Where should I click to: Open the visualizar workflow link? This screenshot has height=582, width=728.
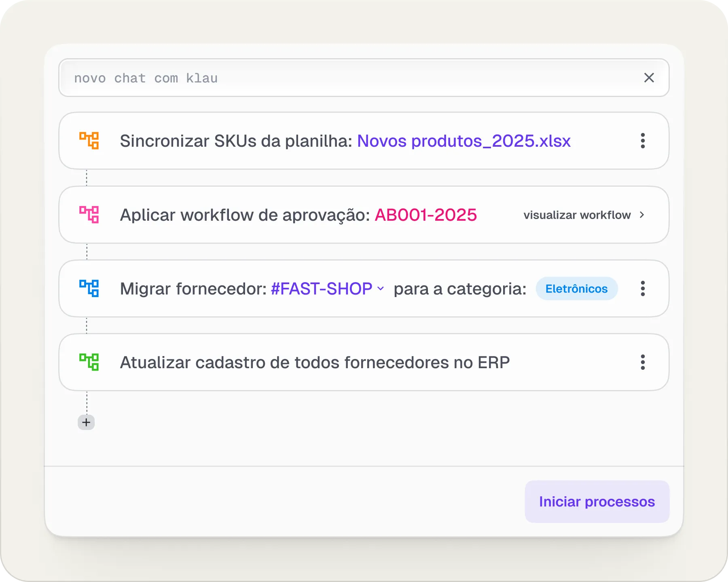coord(577,215)
